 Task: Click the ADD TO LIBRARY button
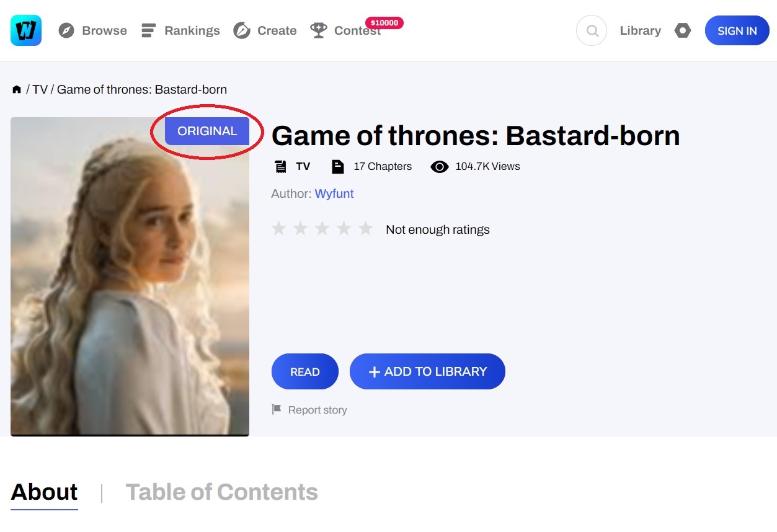click(427, 371)
